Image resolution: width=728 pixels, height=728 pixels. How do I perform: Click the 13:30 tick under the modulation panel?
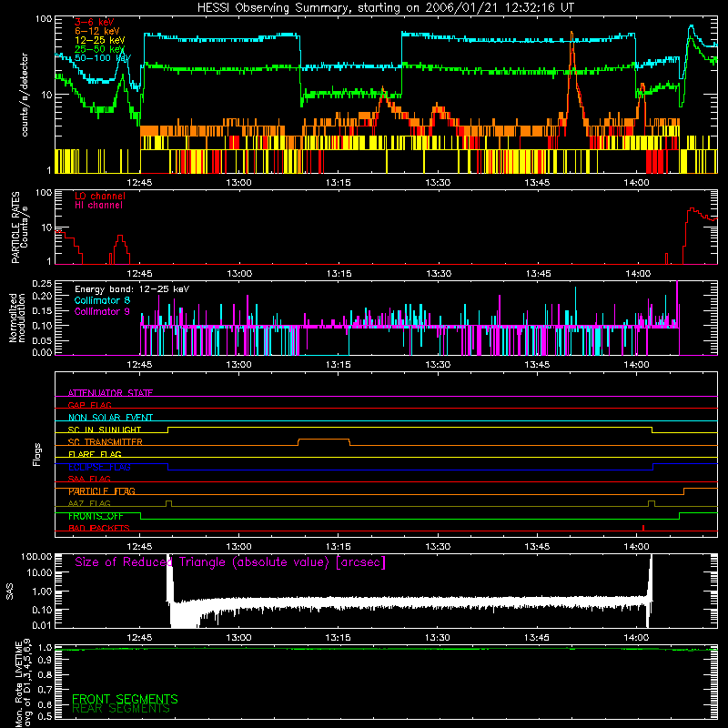coord(438,365)
